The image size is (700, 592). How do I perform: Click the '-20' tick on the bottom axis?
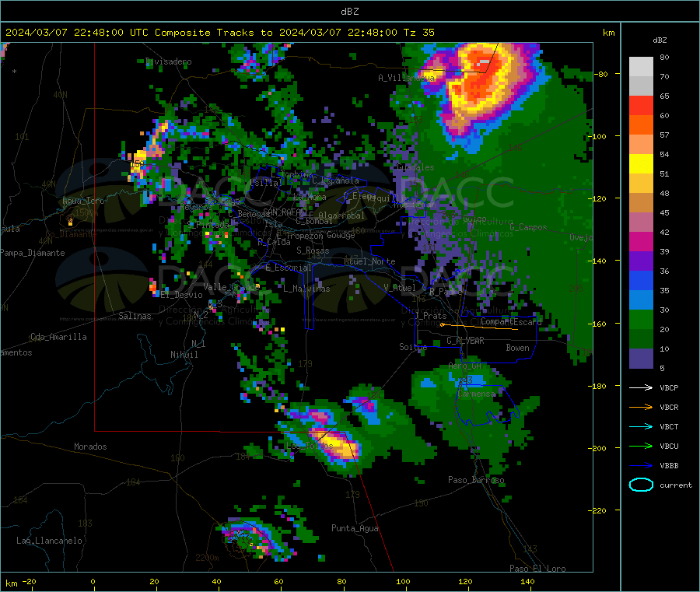point(29,581)
